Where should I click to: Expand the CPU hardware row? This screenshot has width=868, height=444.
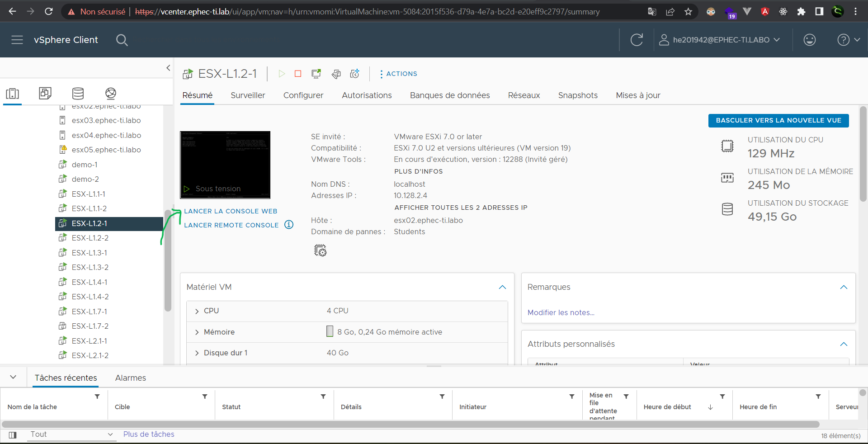click(x=197, y=311)
